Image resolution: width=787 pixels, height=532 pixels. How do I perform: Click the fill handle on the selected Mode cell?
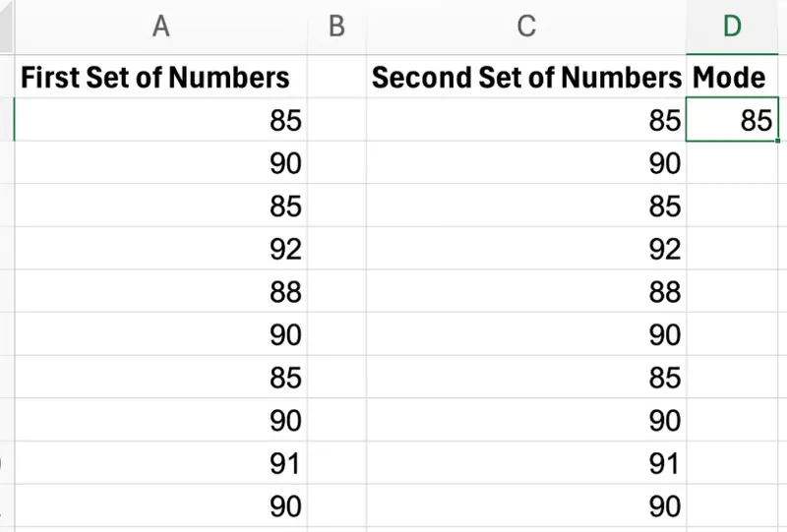pos(777,141)
